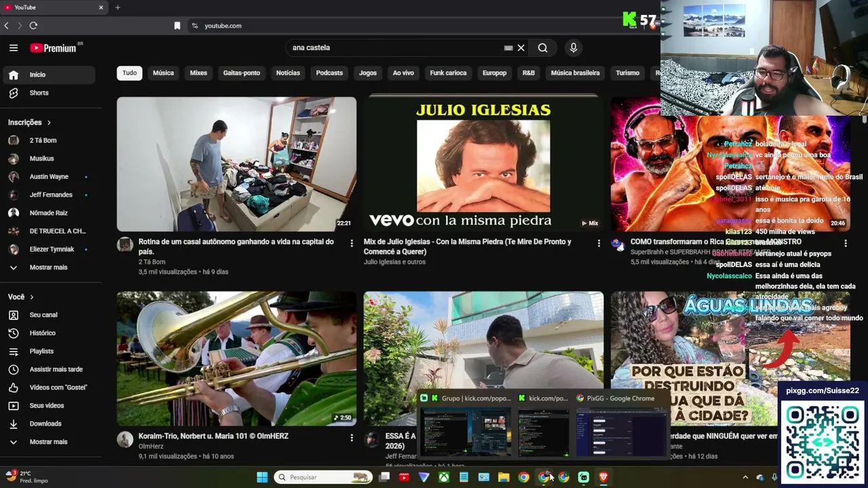
Task: Click the magnifier search button
Action: (542, 48)
